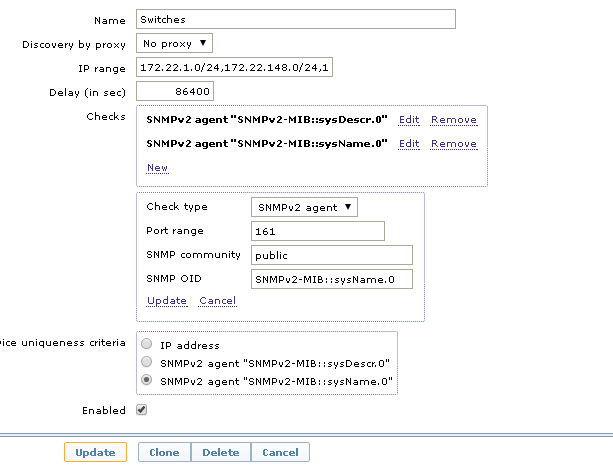Select IP address uniqueness radio button

pos(147,345)
